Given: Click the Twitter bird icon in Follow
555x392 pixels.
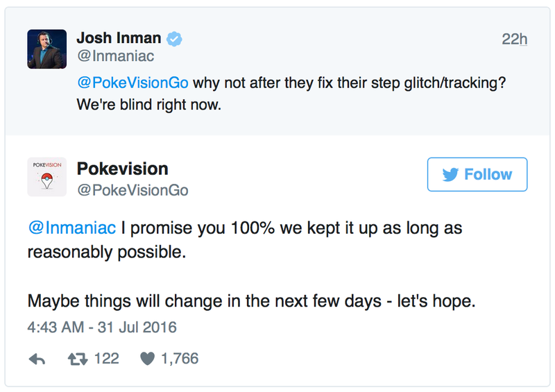Looking at the screenshot, I should tap(450, 175).
